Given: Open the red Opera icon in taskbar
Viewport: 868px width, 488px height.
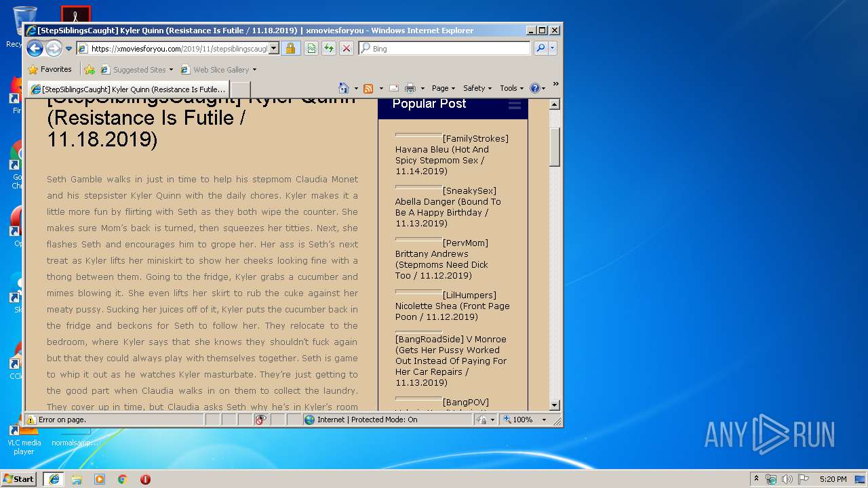Looking at the screenshot, I should click(145, 479).
